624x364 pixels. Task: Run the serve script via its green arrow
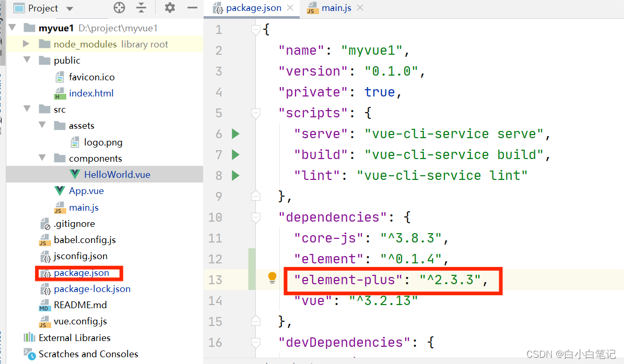[235, 134]
